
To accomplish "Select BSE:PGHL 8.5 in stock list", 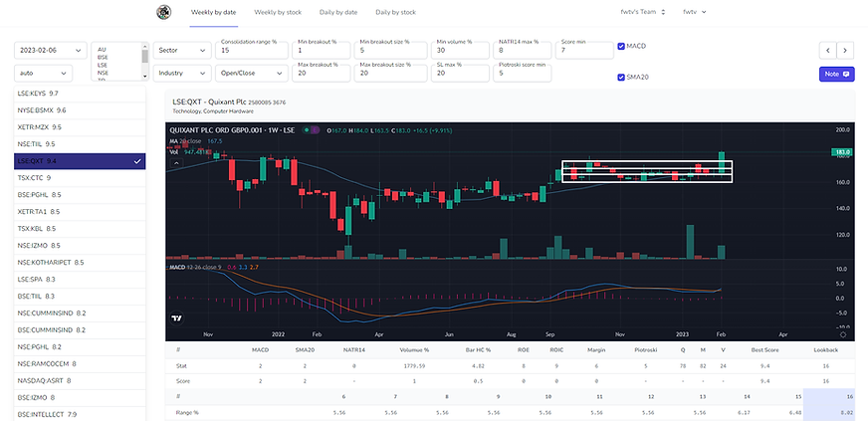I will [80, 195].
